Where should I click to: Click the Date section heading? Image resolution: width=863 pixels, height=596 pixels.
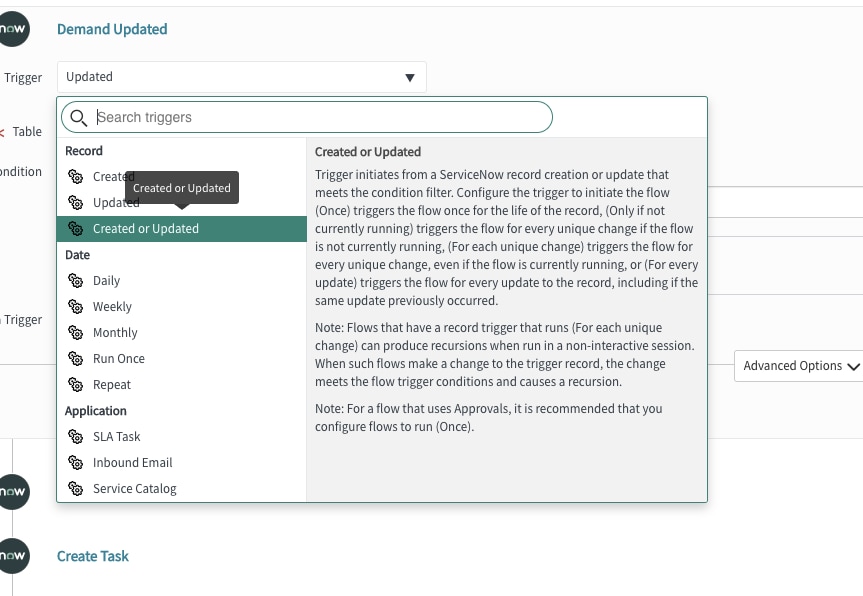pyautogui.click(x=77, y=255)
